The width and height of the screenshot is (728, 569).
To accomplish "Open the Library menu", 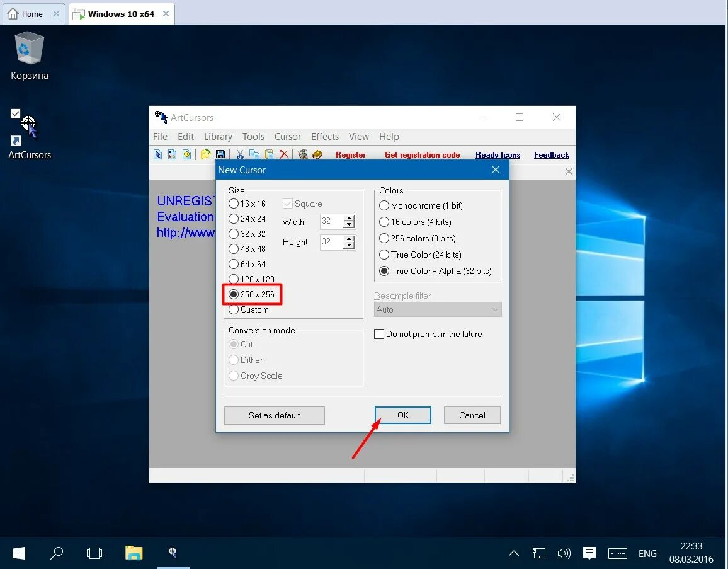I will [x=218, y=137].
